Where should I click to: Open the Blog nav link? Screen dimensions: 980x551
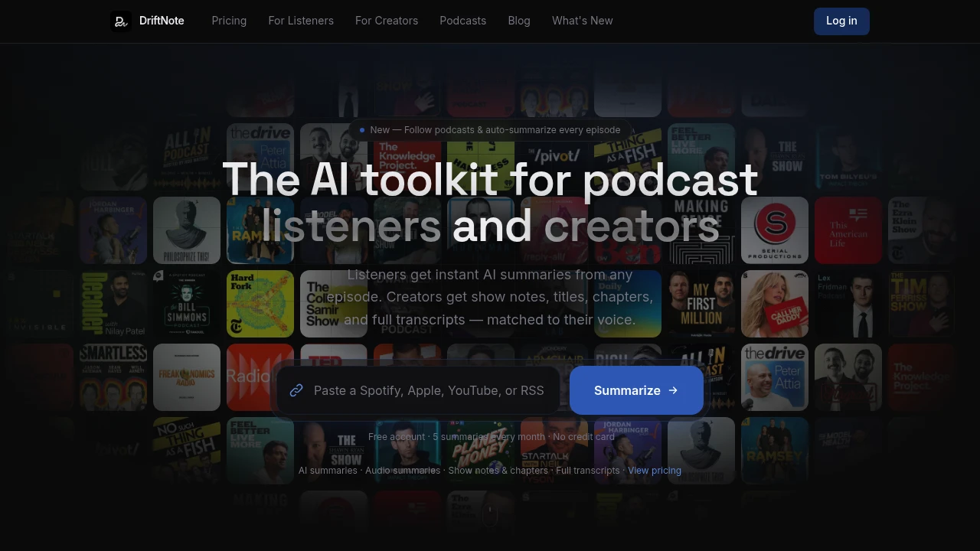(x=519, y=21)
